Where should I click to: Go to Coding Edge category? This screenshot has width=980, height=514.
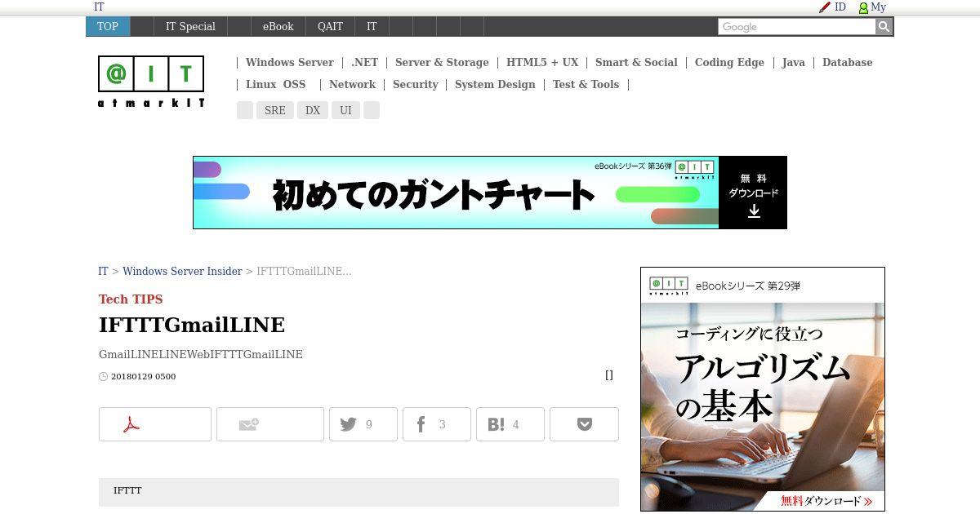click(x=729, y=62)
